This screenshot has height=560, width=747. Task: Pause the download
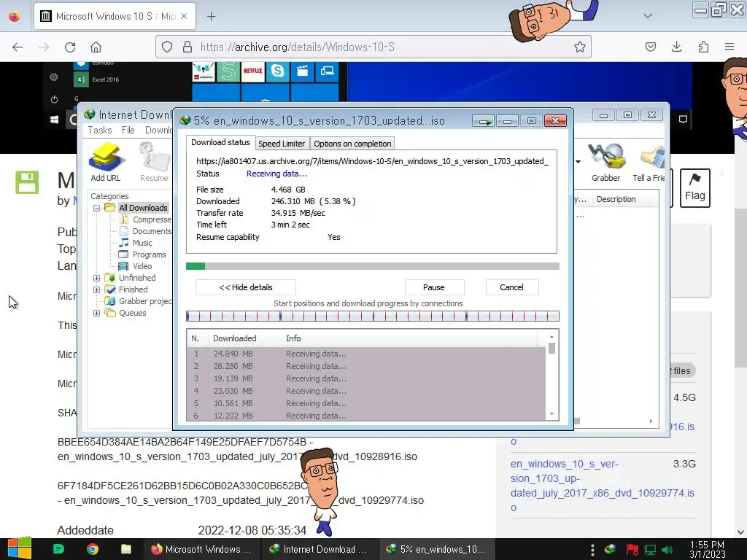pyautogui.click(x=434, y=287)
